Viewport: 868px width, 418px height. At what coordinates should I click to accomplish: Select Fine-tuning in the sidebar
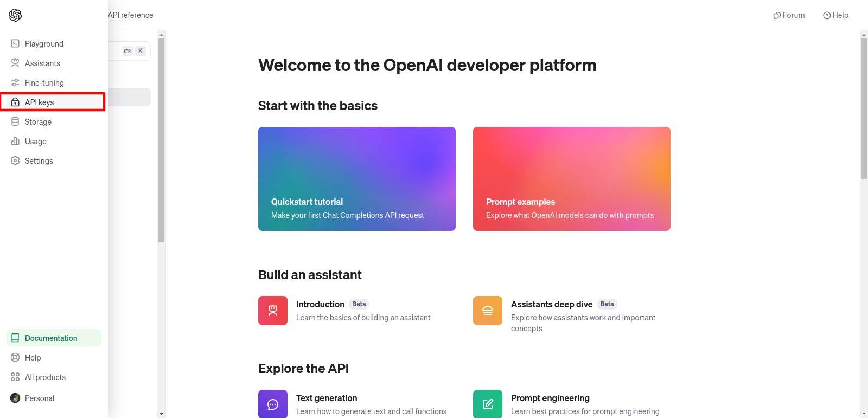(x=44, y=83)
